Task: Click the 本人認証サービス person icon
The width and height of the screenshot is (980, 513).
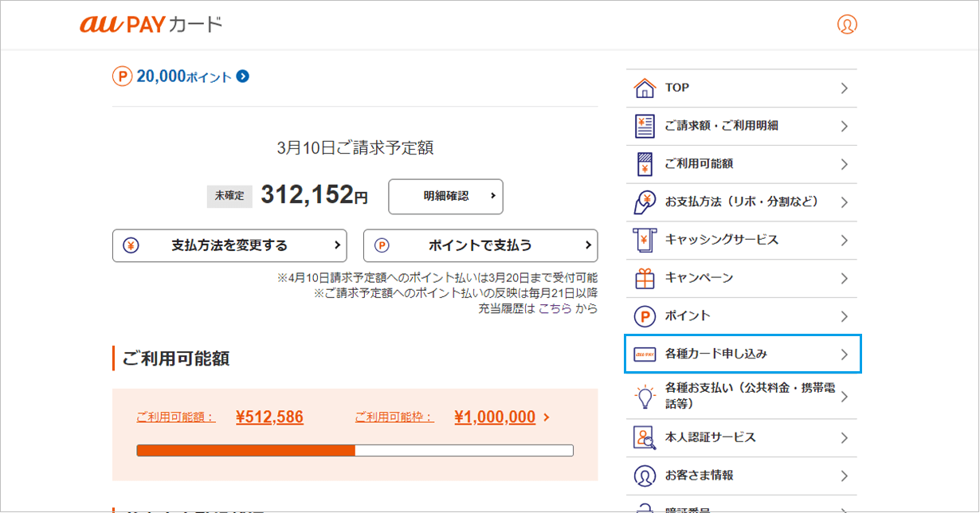Action: (x=644, y=437)
